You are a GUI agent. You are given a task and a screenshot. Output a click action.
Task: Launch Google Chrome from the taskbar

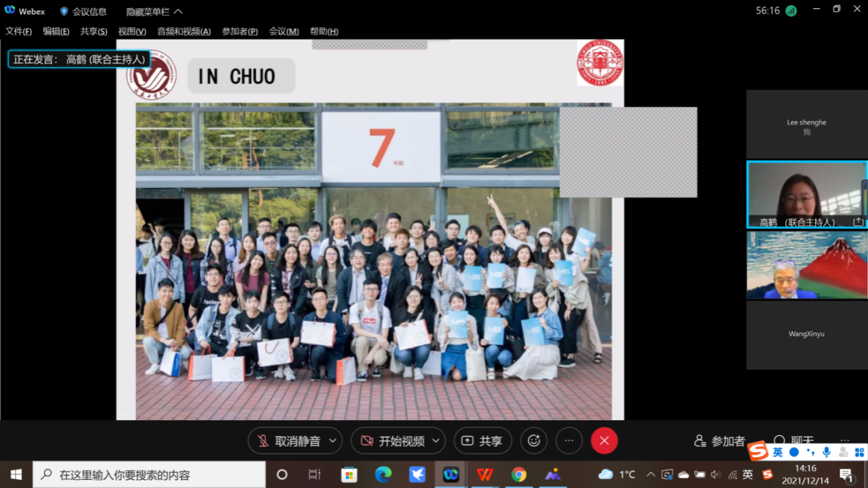tap(519, 474)
